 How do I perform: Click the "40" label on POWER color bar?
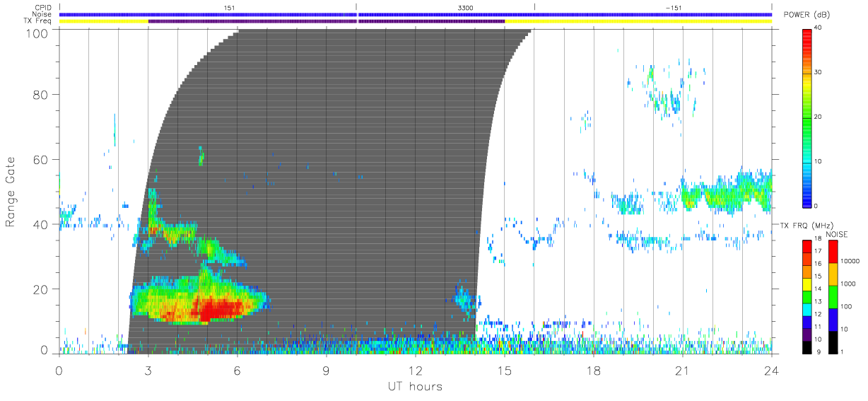click(x=817, y=28)
